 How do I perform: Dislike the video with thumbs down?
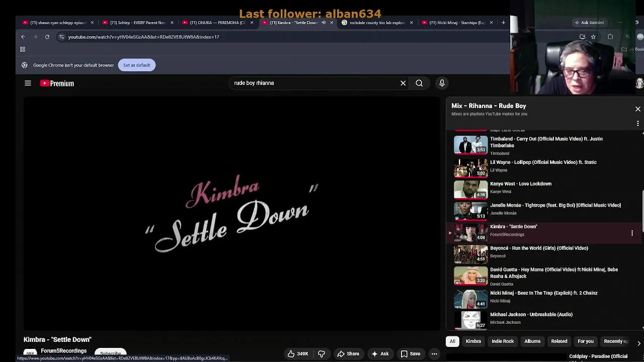321,354
